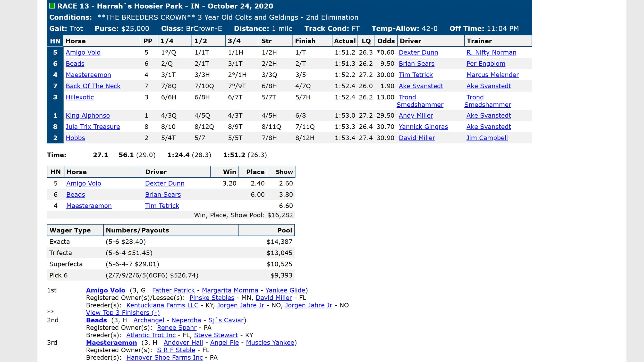644x362 pixels.
Task: Open Dexter Dunn driver link in top table
Action: pyautogui.click(x=418, y=53)
